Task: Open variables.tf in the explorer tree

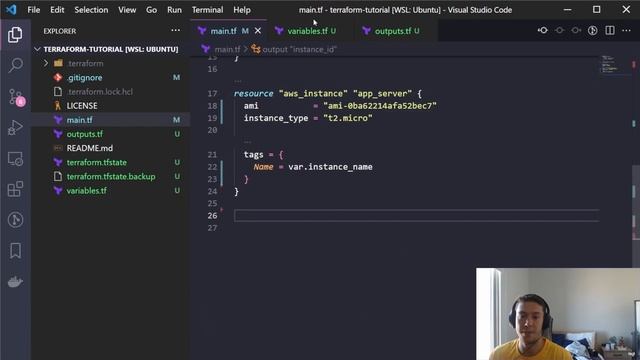Action: point(111,191)
